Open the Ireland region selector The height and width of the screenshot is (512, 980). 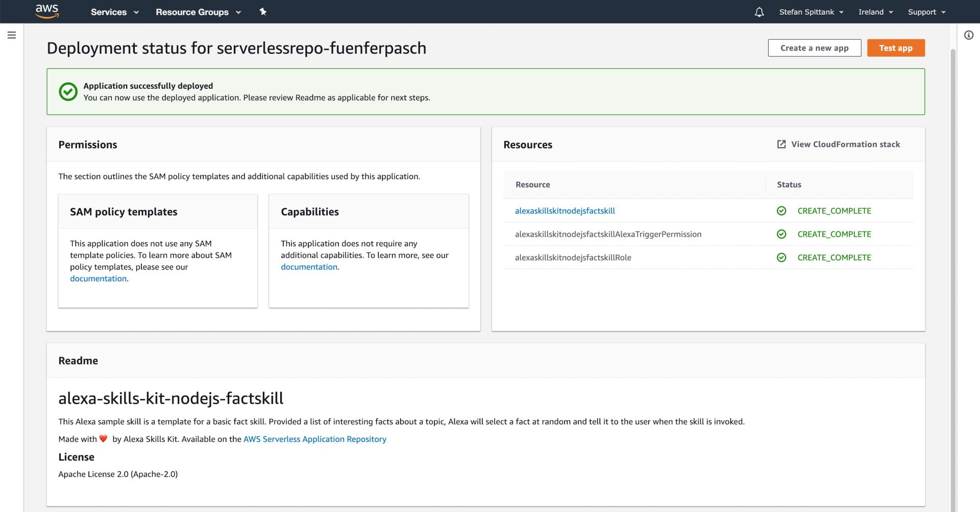(875, 12)
